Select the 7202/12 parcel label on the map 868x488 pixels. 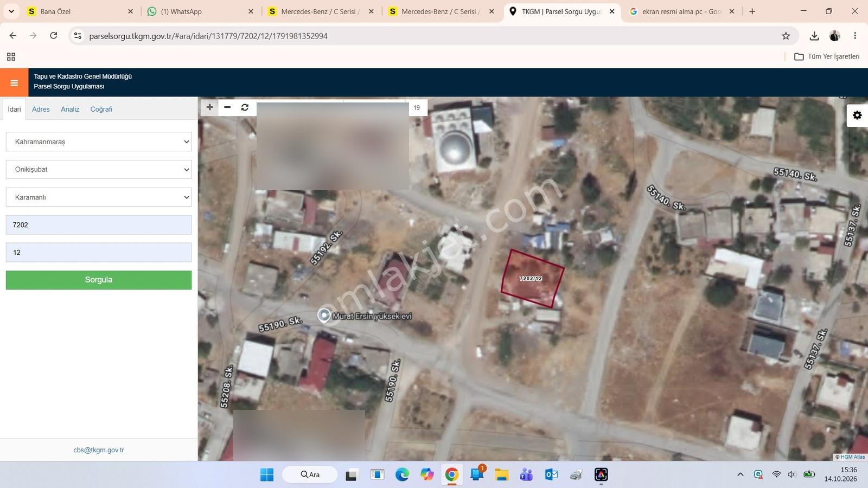pos(531,278)
